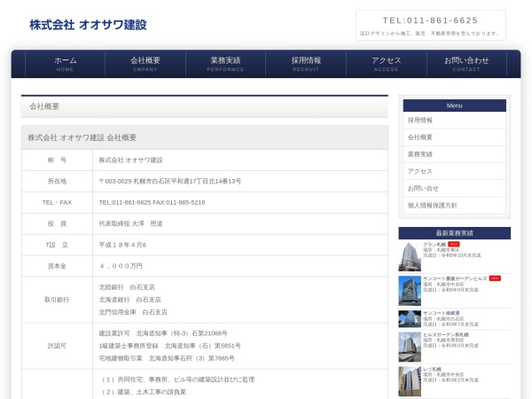Open the サンコート桑園ガーデンヒルズ thumbnail image

tap(410, 291)
